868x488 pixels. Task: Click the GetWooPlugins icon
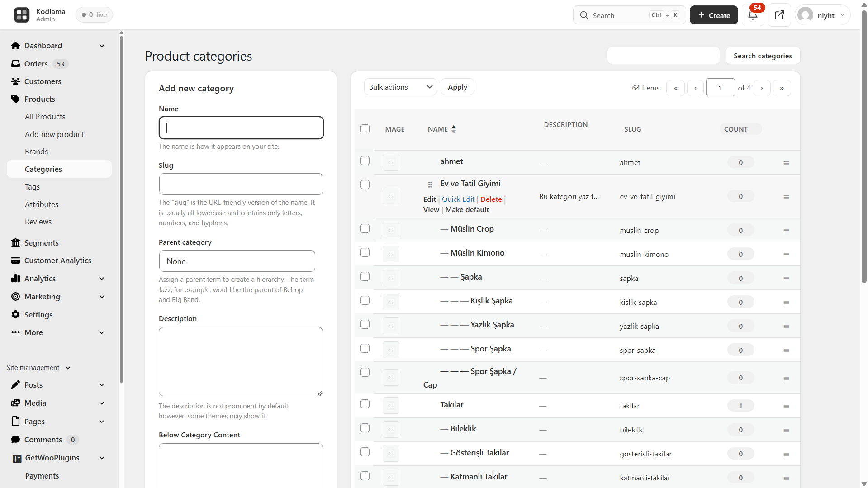17,459
